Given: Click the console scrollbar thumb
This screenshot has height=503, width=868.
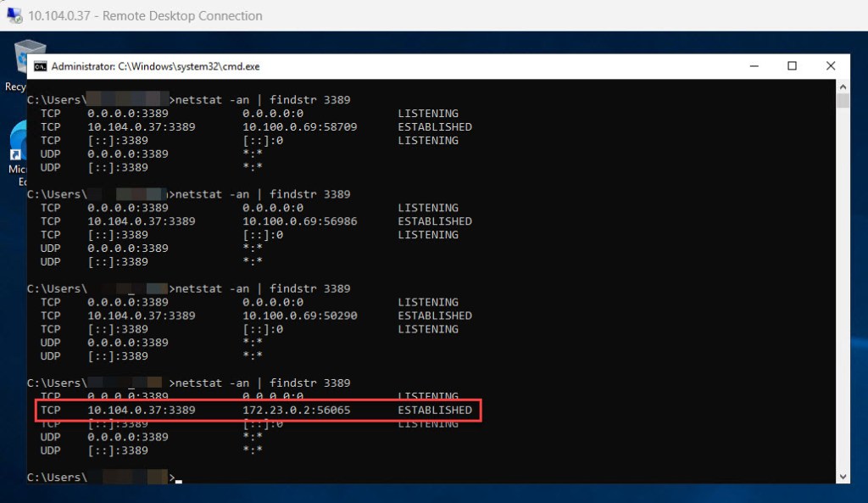Looking at the screenshot, I should 843,102.
